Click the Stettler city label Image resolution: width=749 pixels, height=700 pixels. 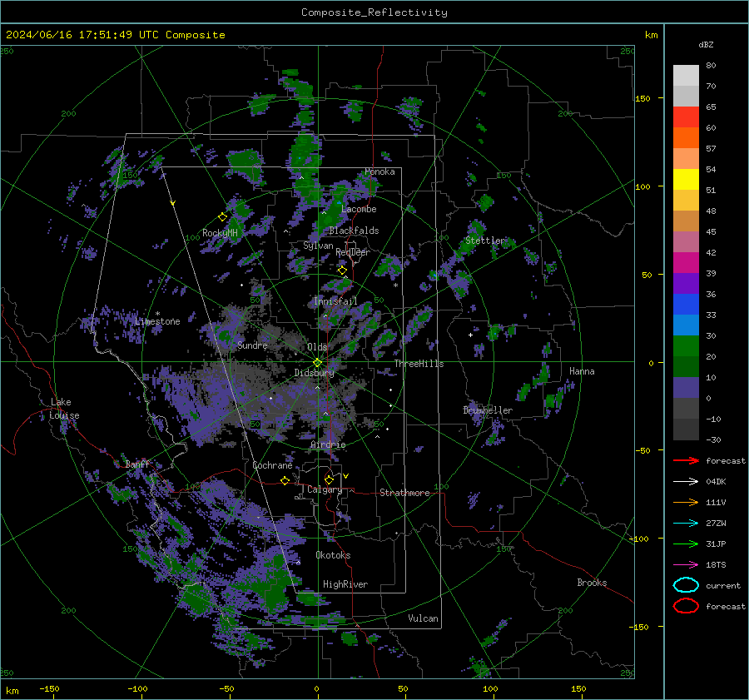pyautogui.click(x=485, y=241)
